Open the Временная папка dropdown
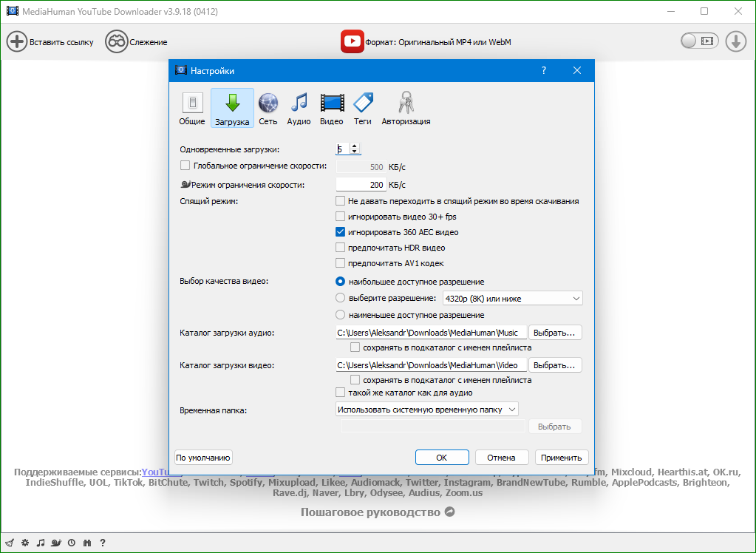The width and height of the screenshot is (756, 553). 426,409
